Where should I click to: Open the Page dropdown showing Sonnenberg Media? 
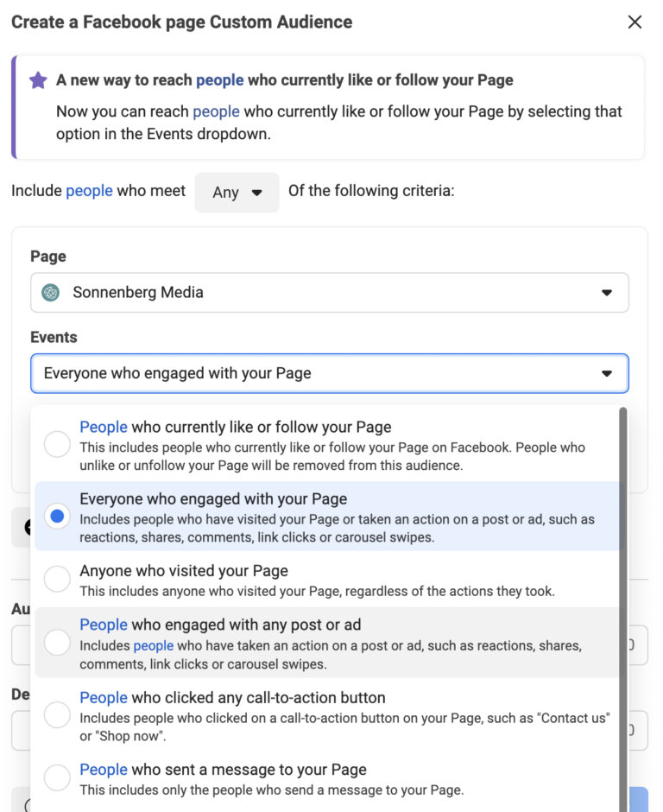[328, 293]
